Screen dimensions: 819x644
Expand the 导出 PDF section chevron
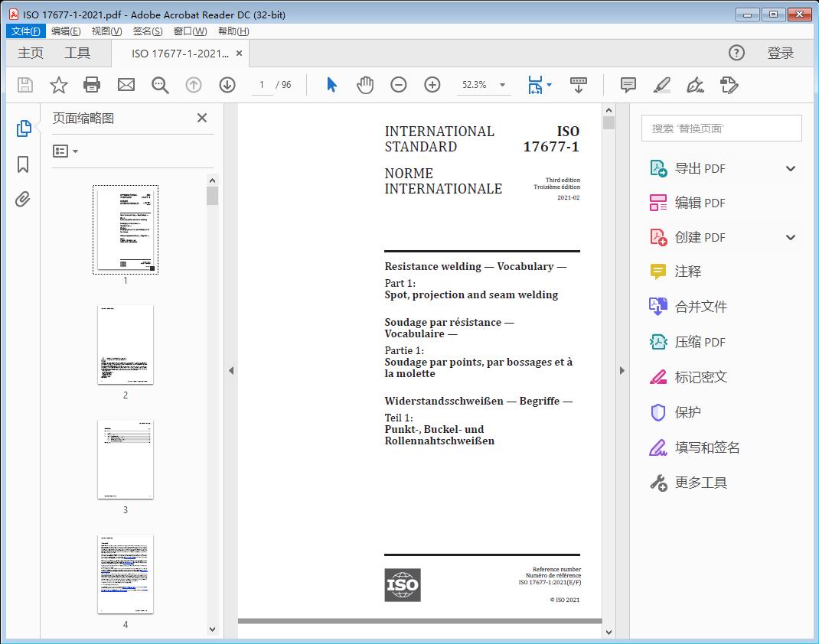(x=791, y=168)
